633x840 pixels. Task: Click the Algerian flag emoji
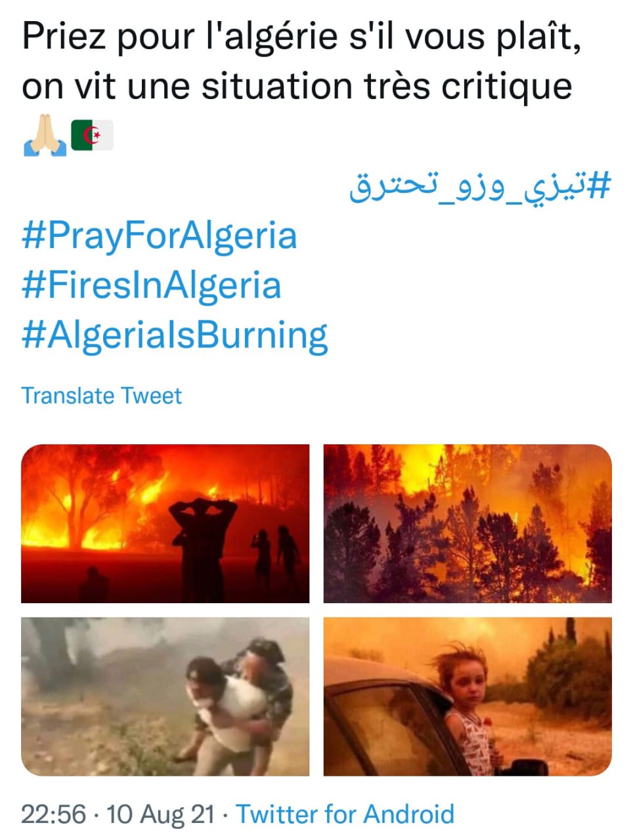[x=92, y=135]
